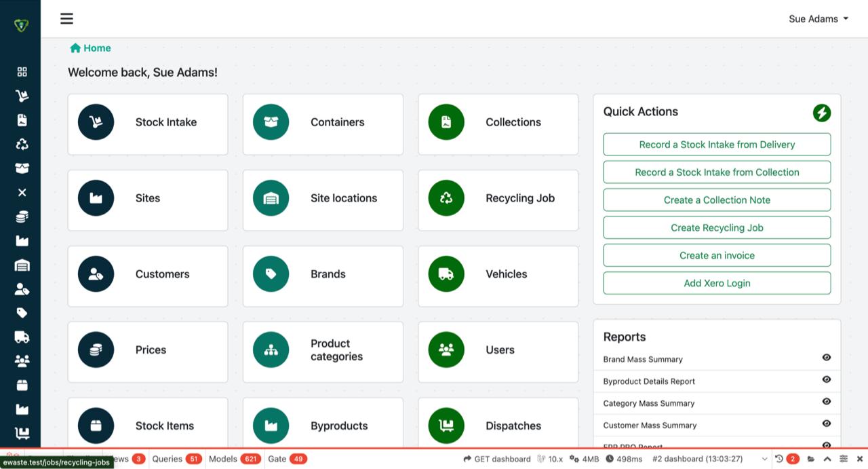
Task: Open the Sue Adams user dropdown
Action: coord(818,19)
